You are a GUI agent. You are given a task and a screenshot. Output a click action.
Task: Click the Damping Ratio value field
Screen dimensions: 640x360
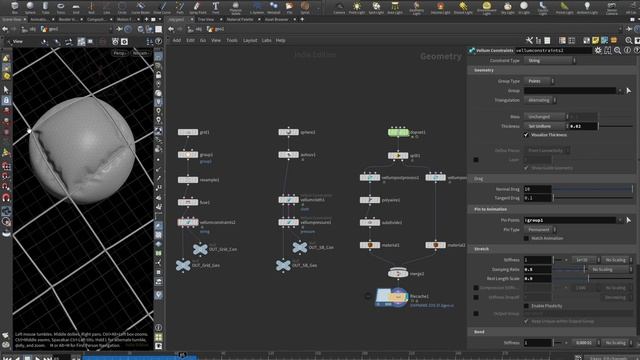pos(538,269)
